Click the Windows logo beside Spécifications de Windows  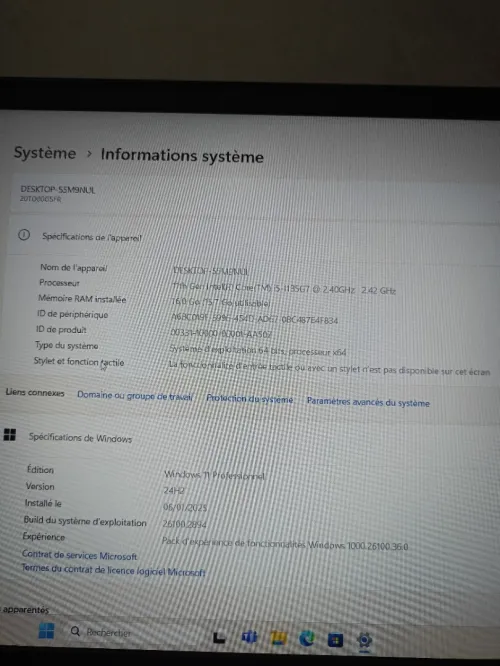(9, 435)
